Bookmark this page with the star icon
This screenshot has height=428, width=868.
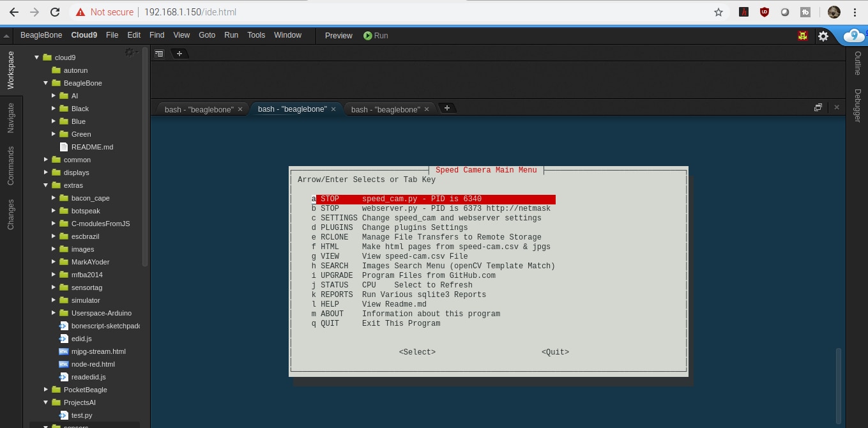pos(719,12)
